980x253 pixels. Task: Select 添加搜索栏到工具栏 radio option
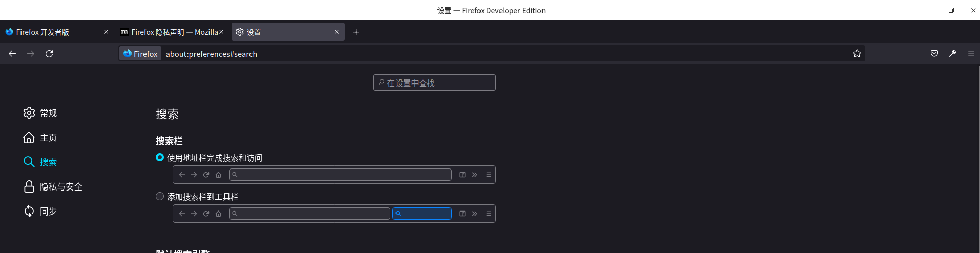pyautogui.click(x=160, y=196)
